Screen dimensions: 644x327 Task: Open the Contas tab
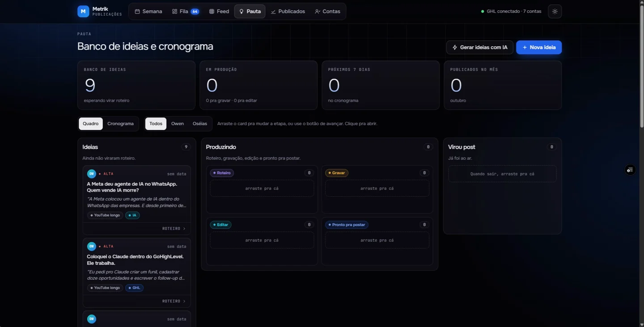coord(327,12)
